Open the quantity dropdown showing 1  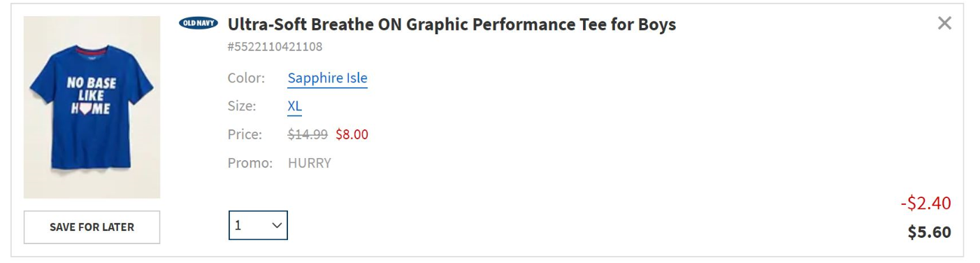[258, 225]
